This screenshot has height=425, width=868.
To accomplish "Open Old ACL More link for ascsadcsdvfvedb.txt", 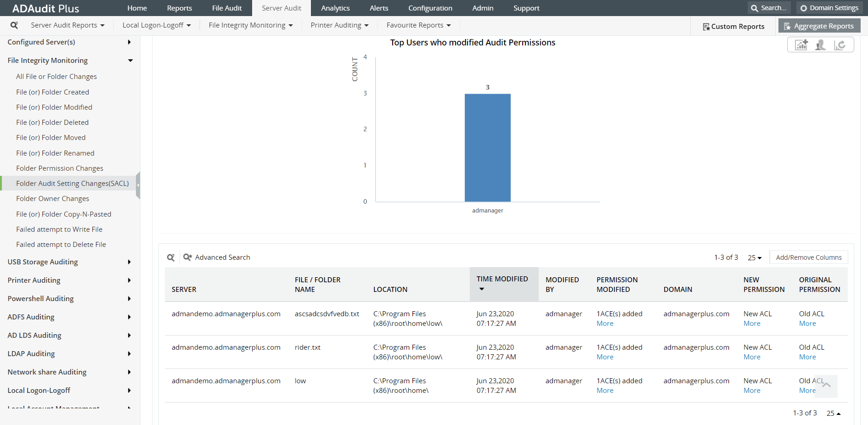I will point(807,324).
